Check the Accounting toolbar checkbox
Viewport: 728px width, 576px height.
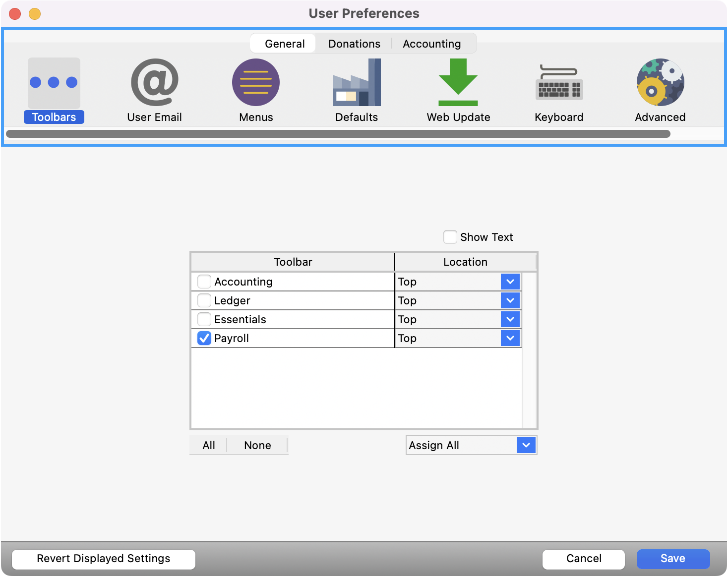(x=204, y=282)
